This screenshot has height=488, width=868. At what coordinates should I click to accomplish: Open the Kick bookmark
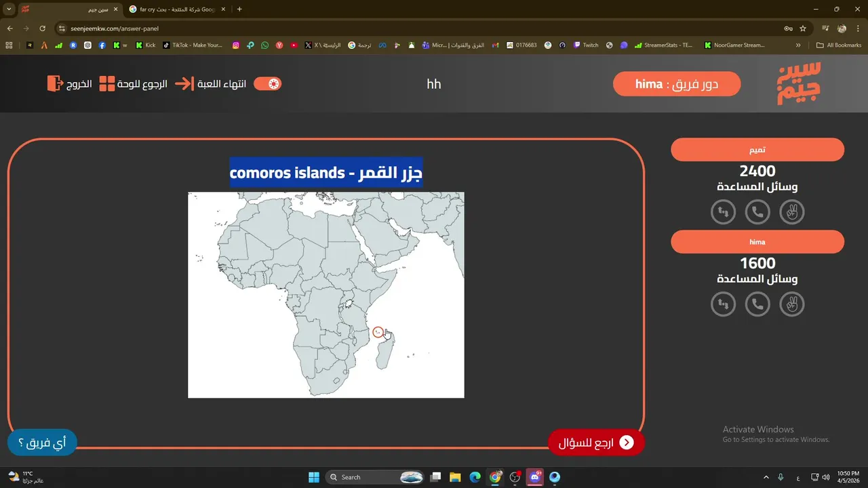coord(146,45)
